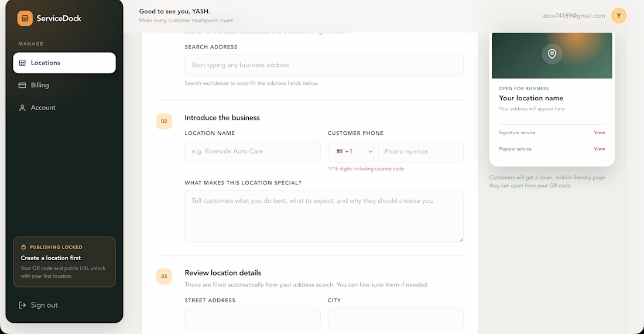Click 'Your location name' preview heading
644x334 pixels.
531,98
